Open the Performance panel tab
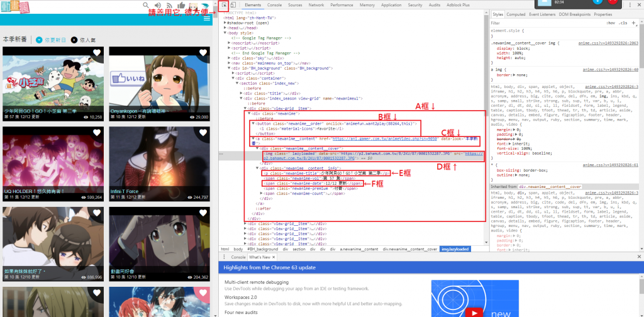644x317 pixels. coord(341,5)
